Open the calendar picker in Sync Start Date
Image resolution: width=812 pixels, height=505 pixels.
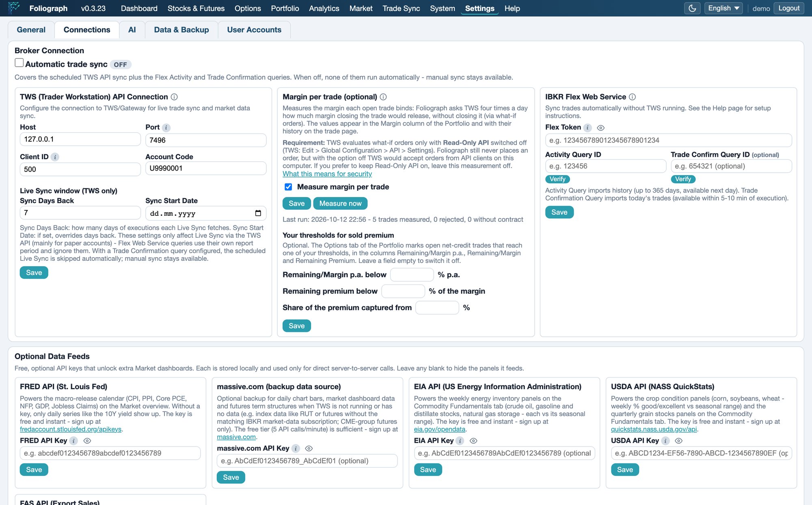[258, 213]
